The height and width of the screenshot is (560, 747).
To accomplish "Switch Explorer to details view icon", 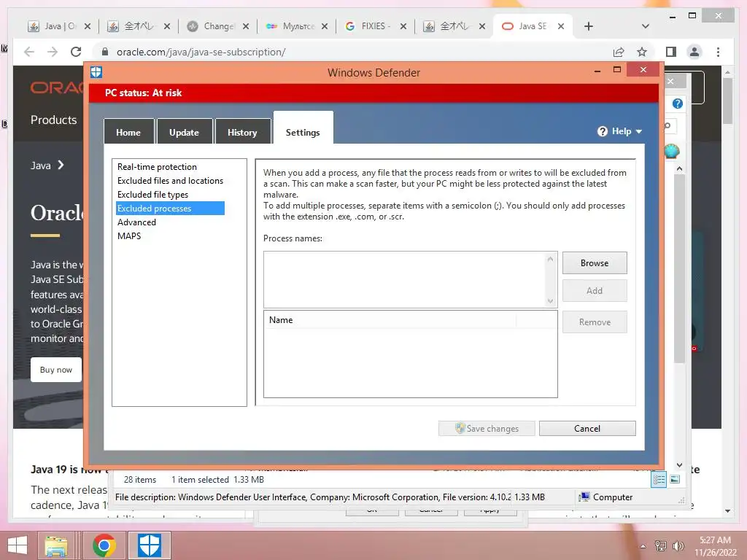I will pos(659,480).
